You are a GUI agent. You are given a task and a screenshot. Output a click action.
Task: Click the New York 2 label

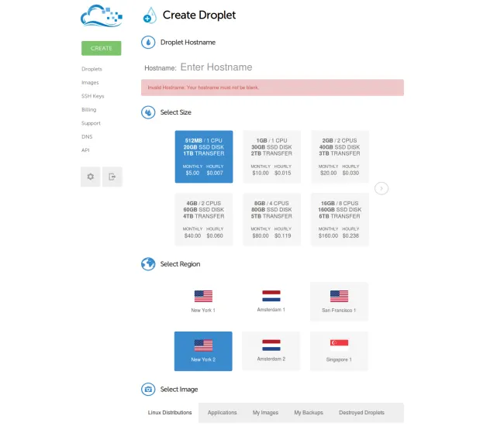203,359
